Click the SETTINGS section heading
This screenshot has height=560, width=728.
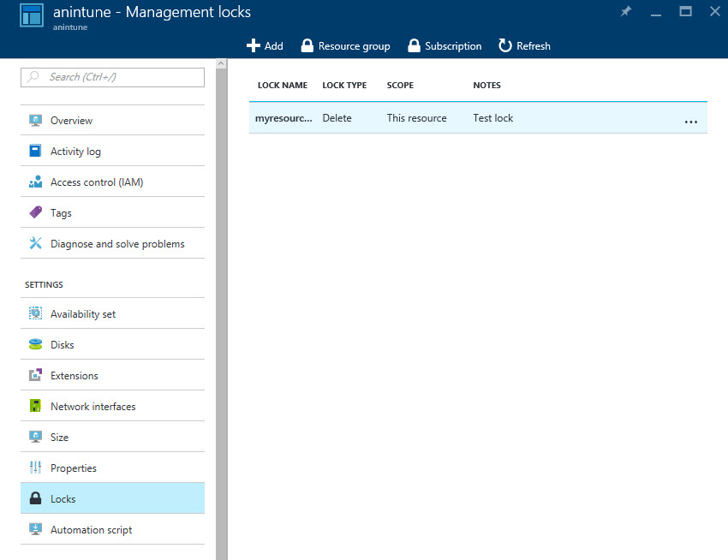44,284
